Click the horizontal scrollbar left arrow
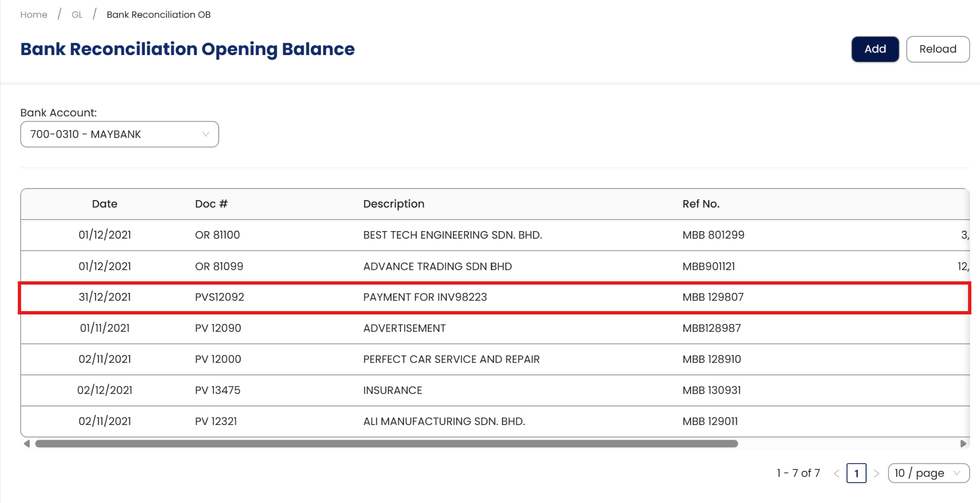Viewport: 980px width, 503px height. coord(27,444)
